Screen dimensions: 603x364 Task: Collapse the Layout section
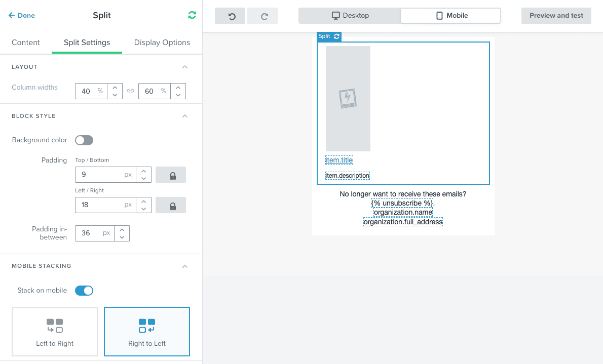coord(185,67)
